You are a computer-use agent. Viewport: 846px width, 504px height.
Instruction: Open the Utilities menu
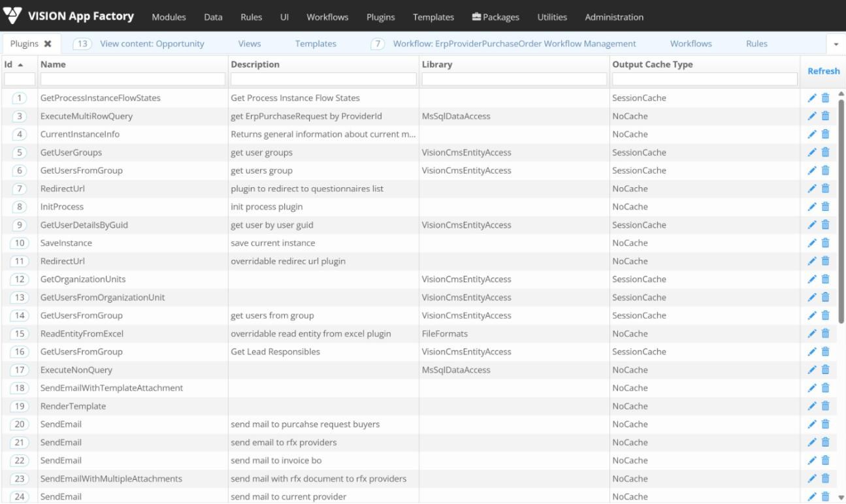coord(552,17)
